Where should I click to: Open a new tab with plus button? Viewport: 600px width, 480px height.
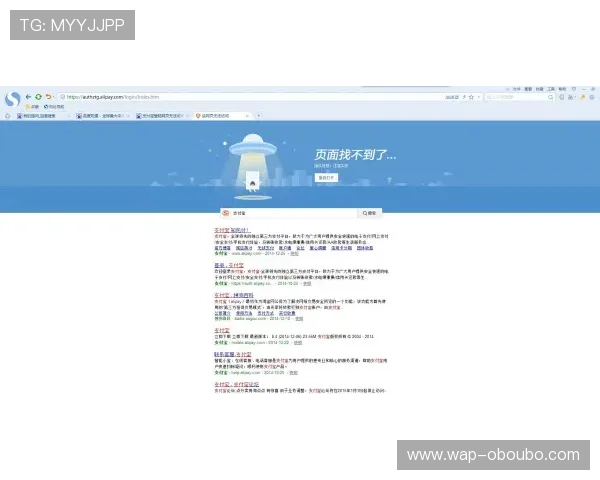(x=259, y=116)
